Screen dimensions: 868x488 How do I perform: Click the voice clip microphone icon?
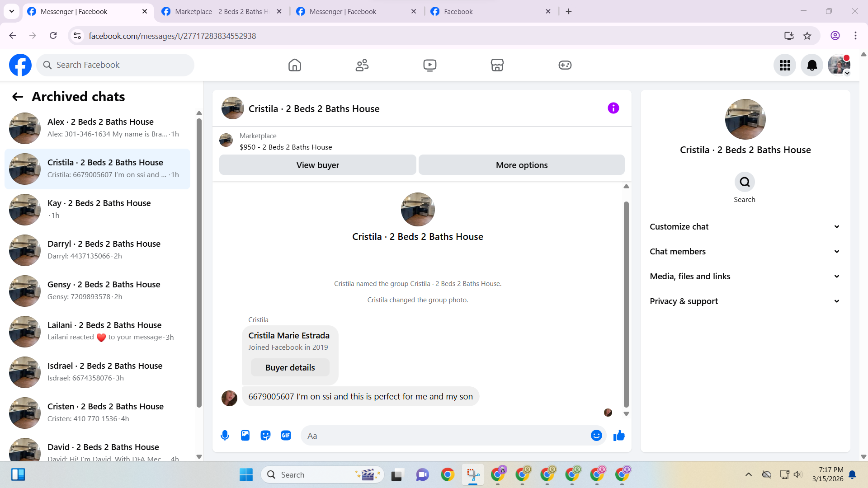coord(225,436)
